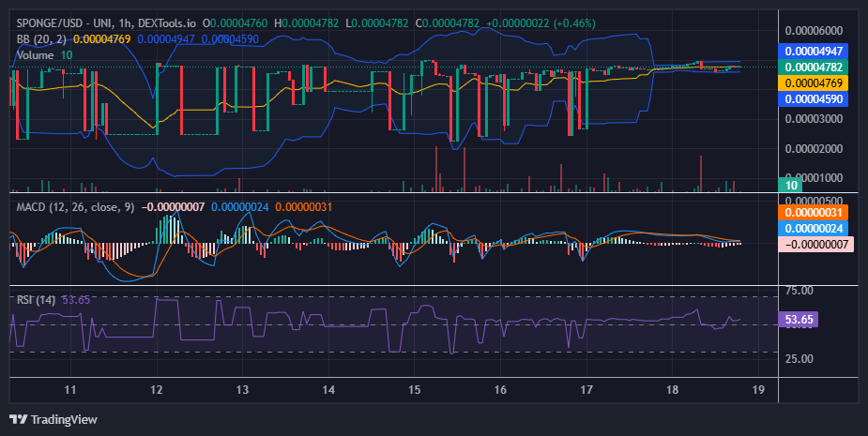Click the signal value 0.00000031 in legend
868x436 pixels.
(304, 207)
